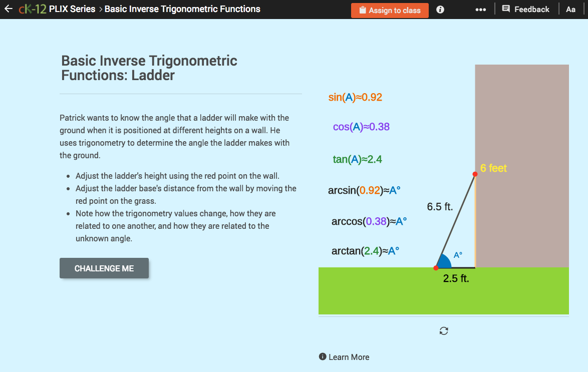
Task: Click the back arrow in the top-left corner
Action: 8,9
